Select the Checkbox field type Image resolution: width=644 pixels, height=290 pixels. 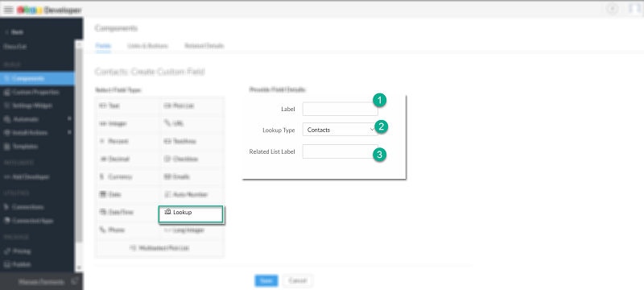click(192, 159)
